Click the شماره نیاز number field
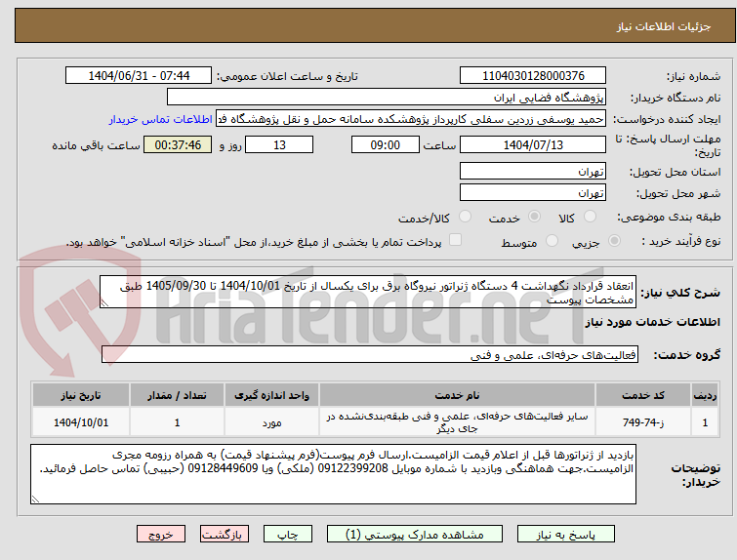 click(x=533, y=76)
